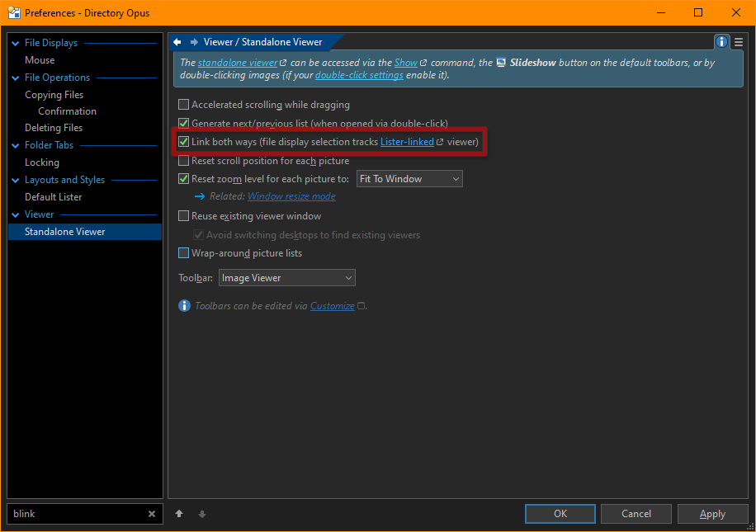This screenshot has height=532, width=756.
Task: Enable Reset scroll position for each picture
Action: [x=184, y=161]
